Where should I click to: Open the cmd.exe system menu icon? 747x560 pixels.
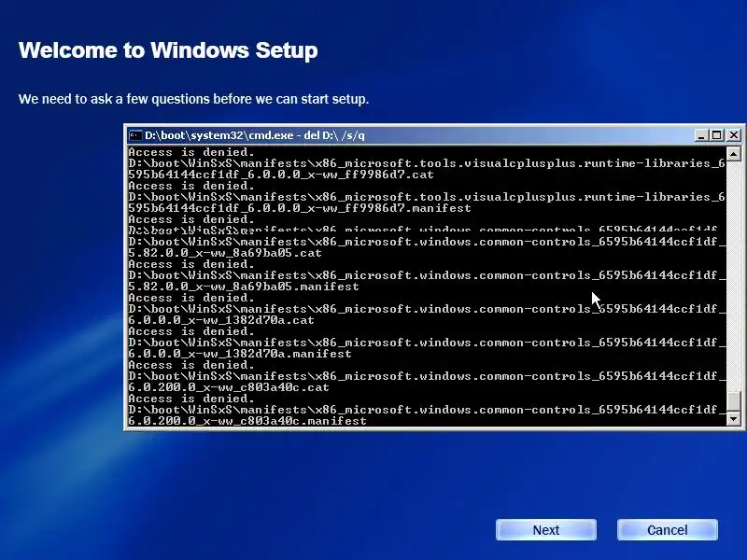pos(135,135)
